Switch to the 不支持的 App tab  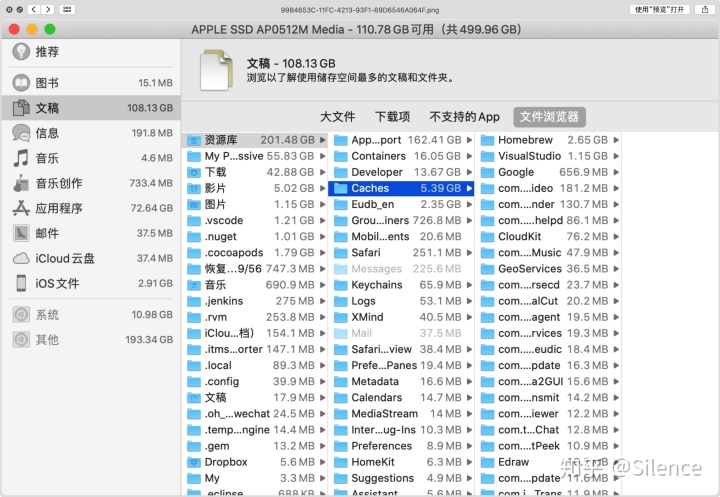coord(464,117)
